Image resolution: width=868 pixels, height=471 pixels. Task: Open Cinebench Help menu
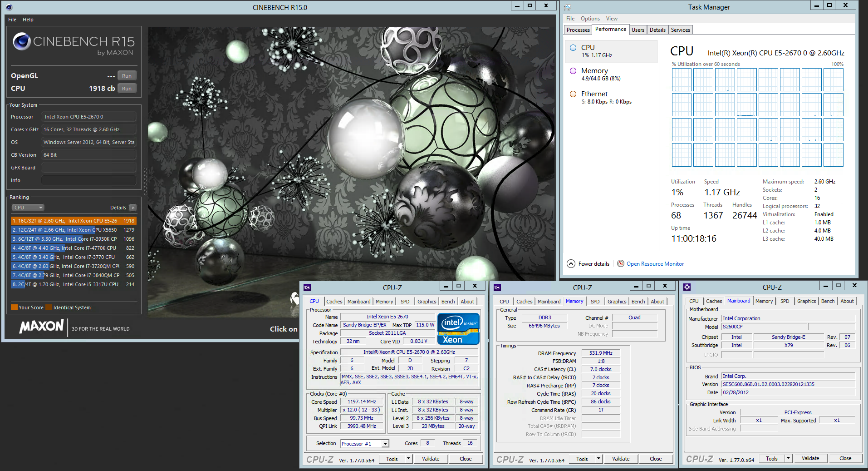[28, 20]
